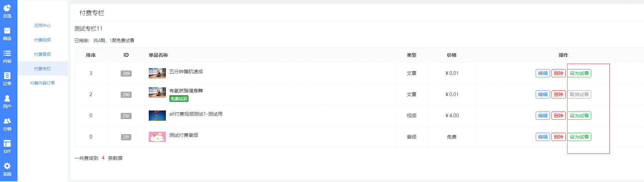This screenshot has width=644, height=182.
Task: Open the 商品 products sidebar icon
Action: tap(7, 34)
